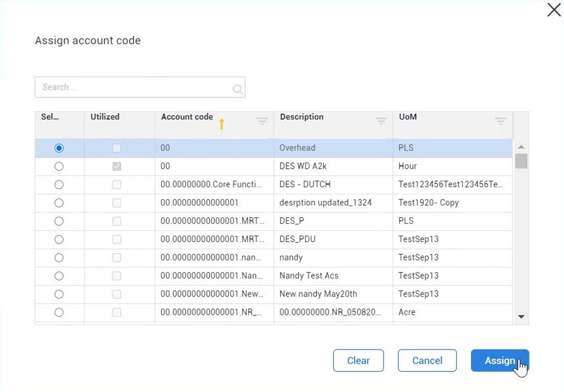Click the Cancel button
This screenshot has height=392, width=564.
(427, 361)
